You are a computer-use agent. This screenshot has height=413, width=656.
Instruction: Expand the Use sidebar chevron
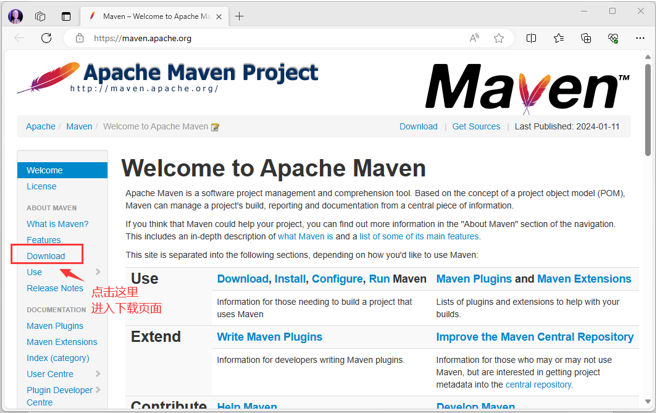tap(98, 272)
